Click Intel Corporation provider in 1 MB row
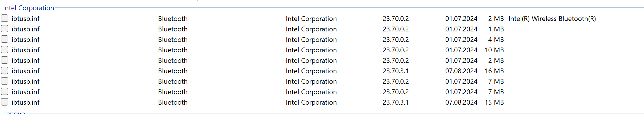The image size is (644, 114). [311, 29]
